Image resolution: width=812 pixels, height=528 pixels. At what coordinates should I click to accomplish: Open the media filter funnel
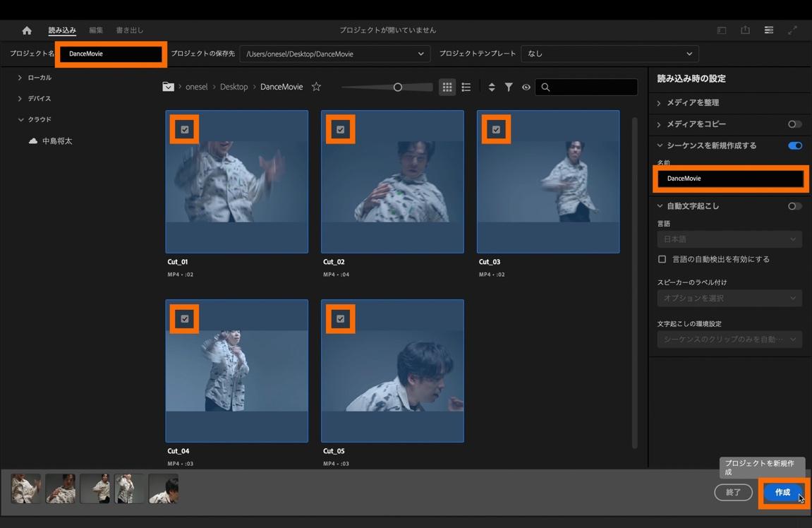(x=509, y=87)
